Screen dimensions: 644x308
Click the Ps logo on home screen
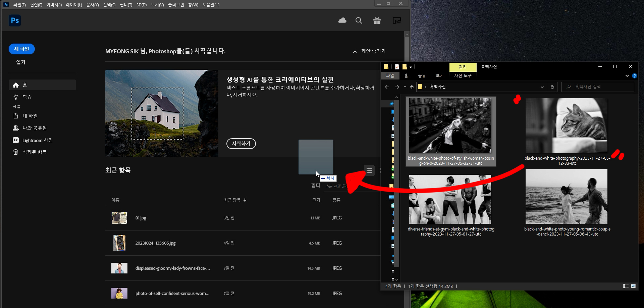pos(15,20)
